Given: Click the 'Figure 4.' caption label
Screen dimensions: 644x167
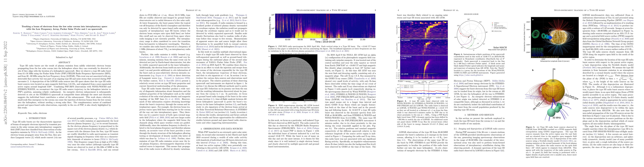Looking at the screenshot, I should tap(458, 54).
